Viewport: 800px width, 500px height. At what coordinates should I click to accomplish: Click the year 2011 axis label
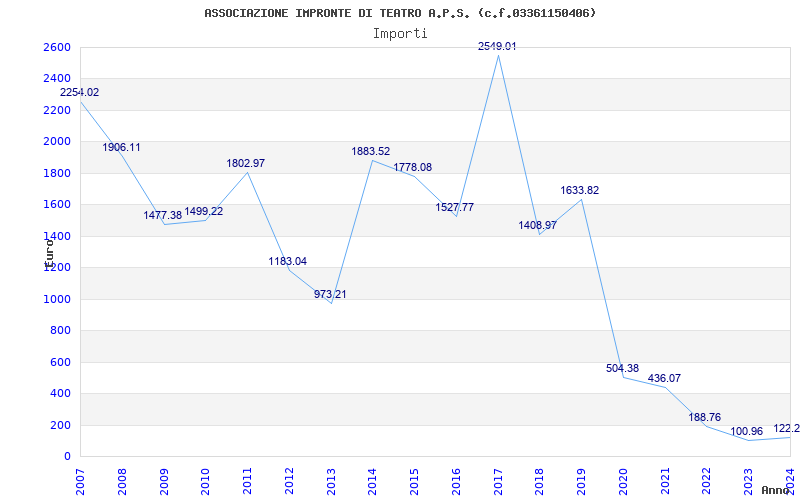tap(247, 482)
